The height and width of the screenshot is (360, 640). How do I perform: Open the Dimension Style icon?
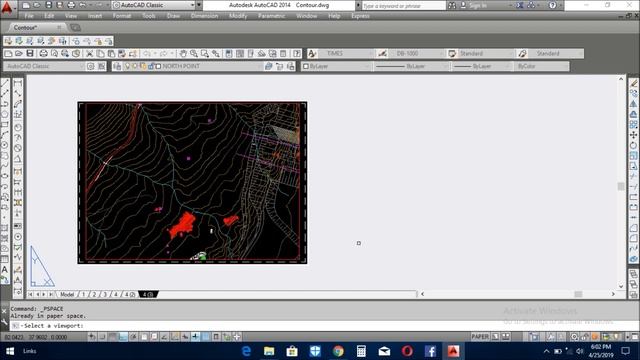click(382, 53)
